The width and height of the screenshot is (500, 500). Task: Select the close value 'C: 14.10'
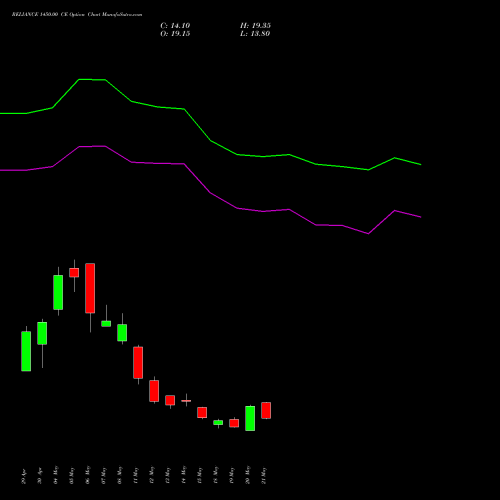point(175,26)
